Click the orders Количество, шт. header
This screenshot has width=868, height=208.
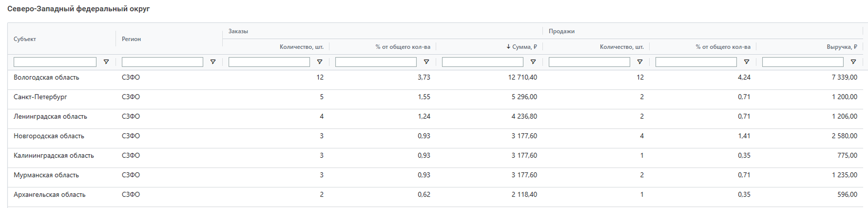click(x=301, y=47)
